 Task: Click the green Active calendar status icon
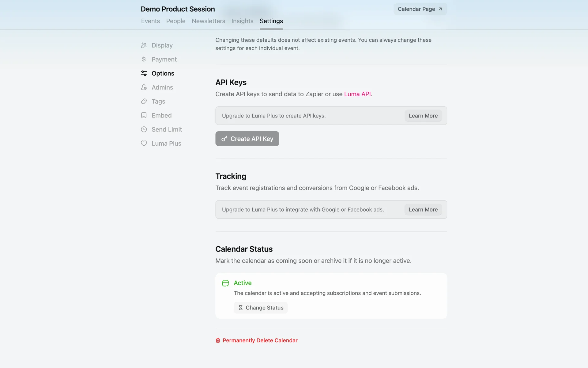pos(225,283)
